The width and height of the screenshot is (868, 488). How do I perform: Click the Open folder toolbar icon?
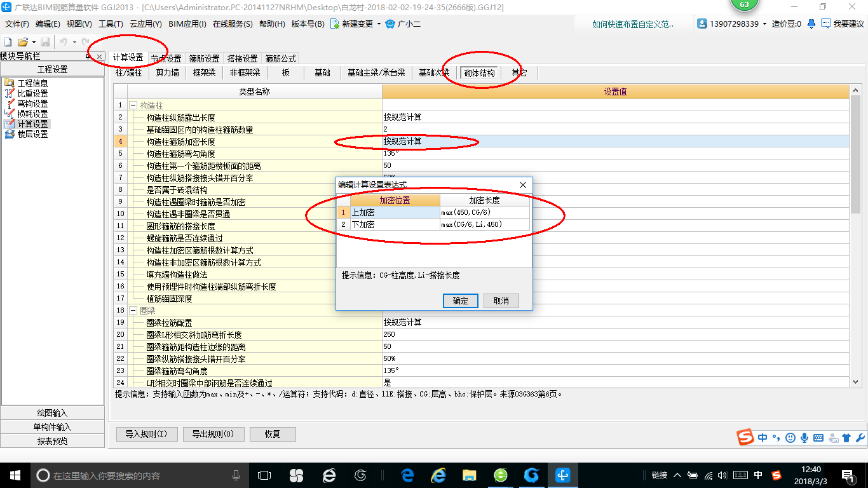click(22, 41)
